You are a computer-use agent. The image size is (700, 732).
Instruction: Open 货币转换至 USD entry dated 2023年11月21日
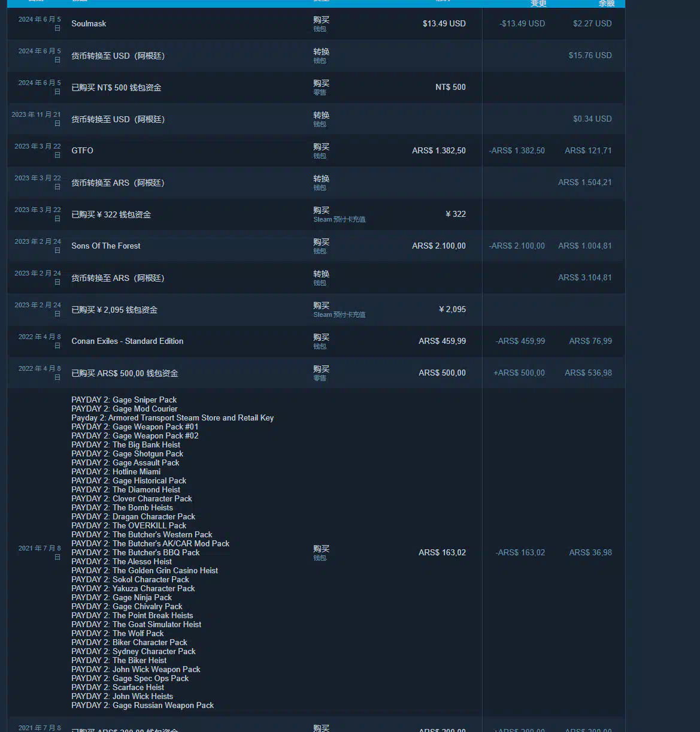point(118,119)
